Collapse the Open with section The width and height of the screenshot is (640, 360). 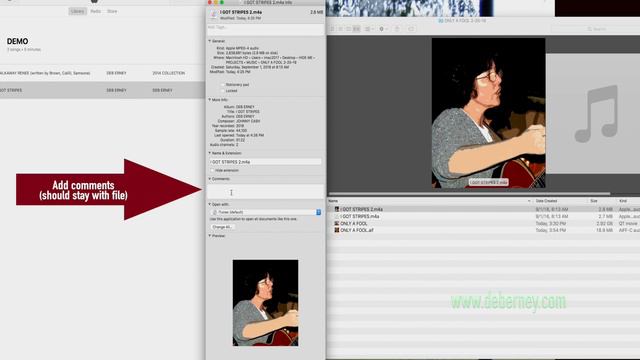(x=210, y=204)
